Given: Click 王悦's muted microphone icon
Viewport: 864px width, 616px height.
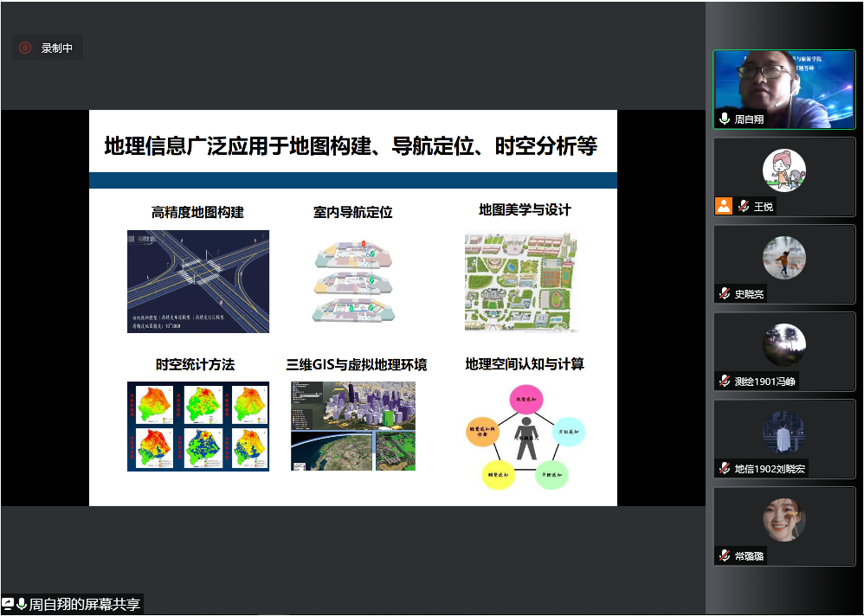Looking at the screenshot, I should click(x=743, y=206).
